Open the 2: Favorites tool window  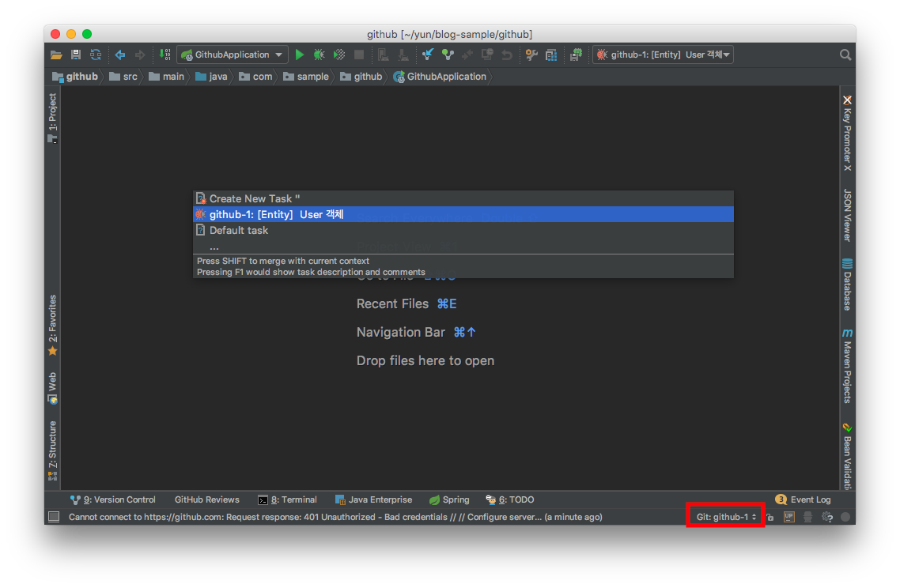pos(52,326)
